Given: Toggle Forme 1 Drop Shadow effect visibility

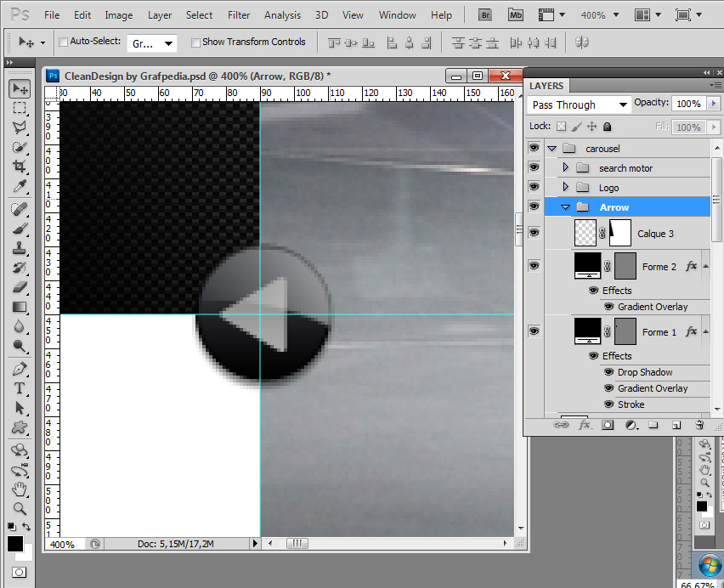Looking at the screenshot, I should (x=609, y=372).
